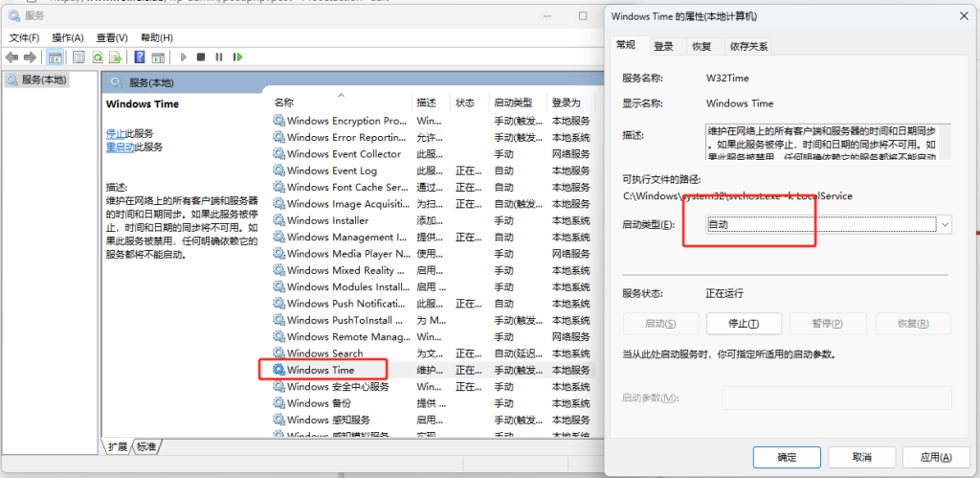Click the Restart Service green icon

pyautogui.click(x=237, y=57)
